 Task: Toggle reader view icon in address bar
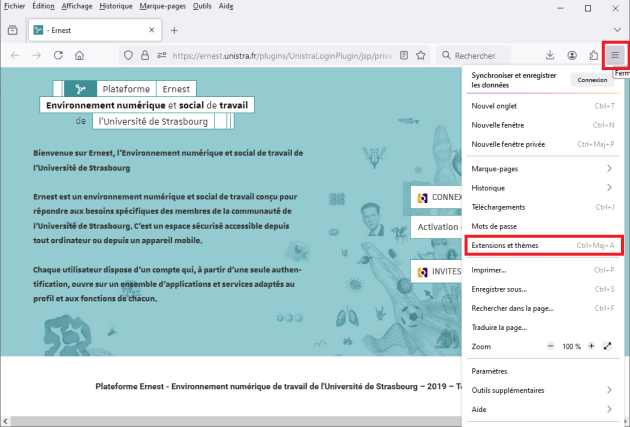(403, 55)
